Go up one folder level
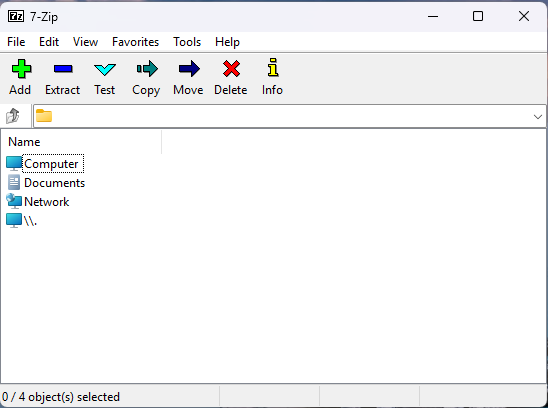The image size is (548, 408). click(13, 116)
